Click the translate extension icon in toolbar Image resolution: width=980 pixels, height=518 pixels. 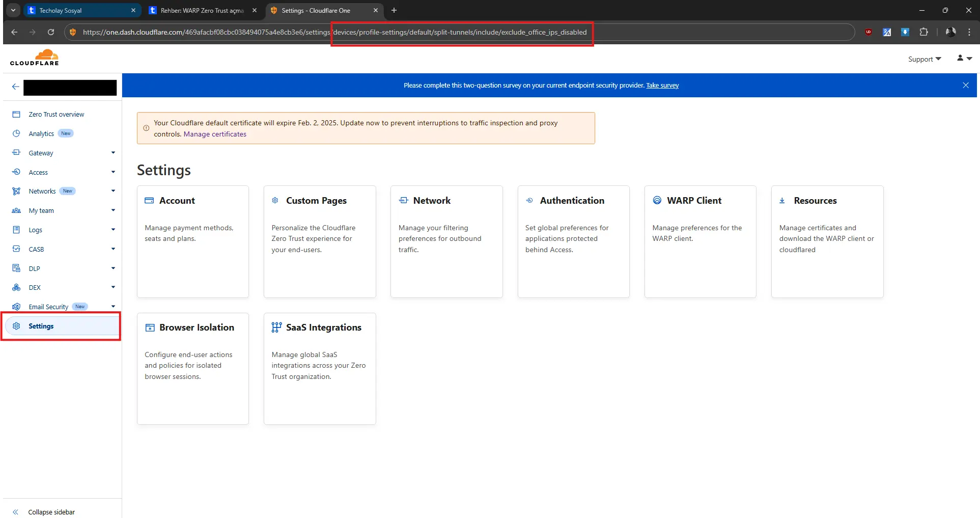tap(887, 32)
